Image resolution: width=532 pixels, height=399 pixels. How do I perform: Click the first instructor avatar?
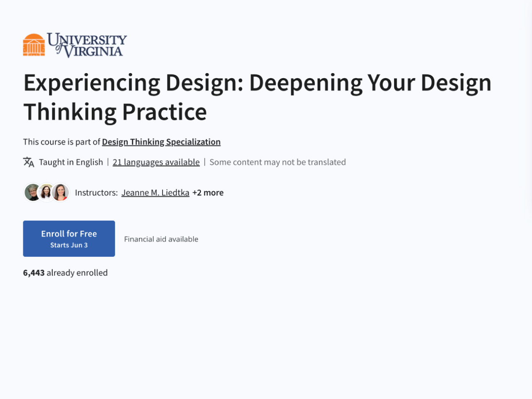(x=32, y=192)
